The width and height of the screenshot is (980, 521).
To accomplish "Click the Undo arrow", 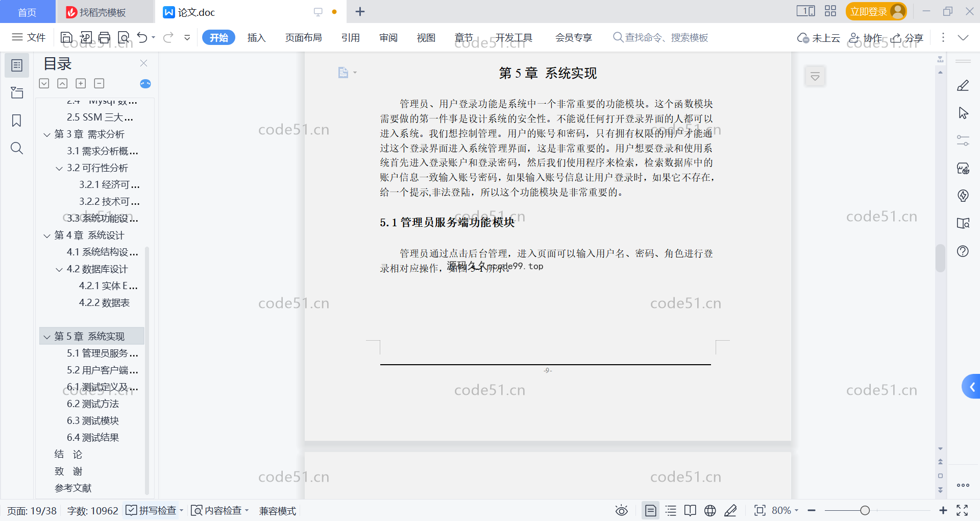I will click(x=142, y=37).
